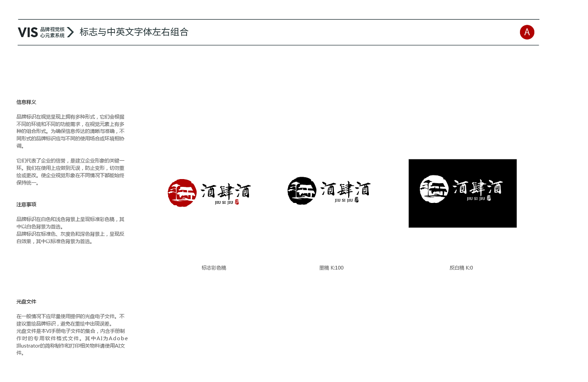
Task: Click the caption 标志彩色稿
Action: coord(214,268)
